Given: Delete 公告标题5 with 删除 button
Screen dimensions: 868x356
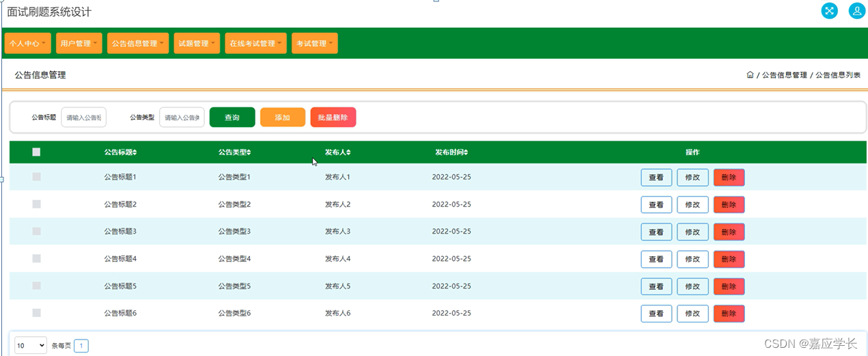Looking at the screenshot, I should tap(729, 286).
